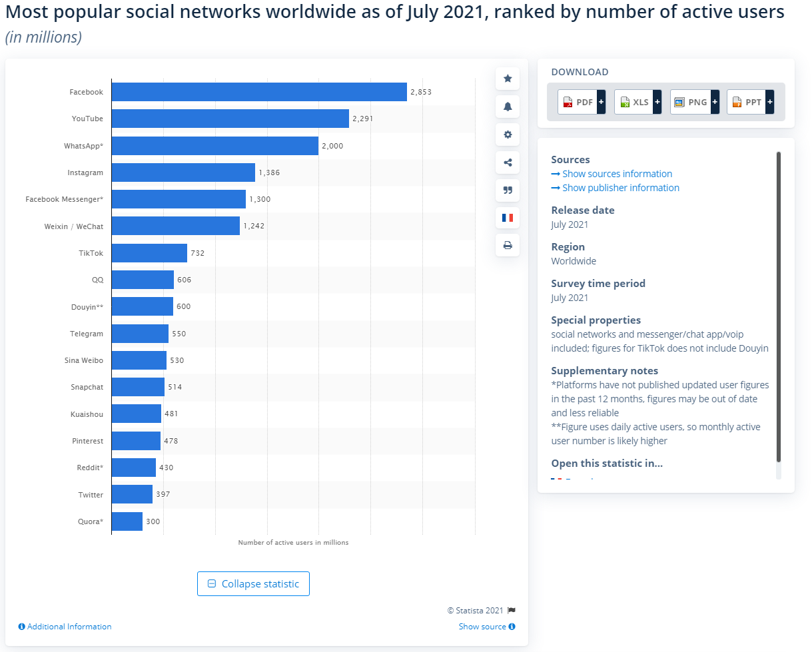The image size is (812, 652).
Task: Click the star favorite icon
Action: click(508, 78)
